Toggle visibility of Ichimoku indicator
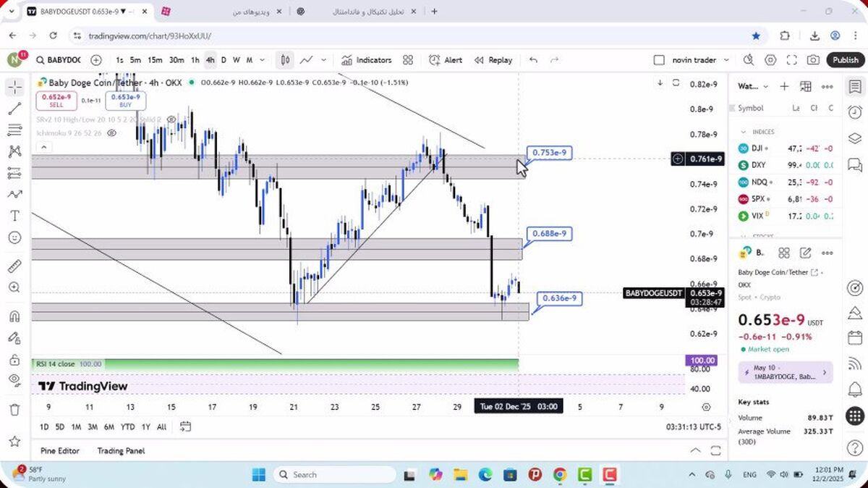868x488 pixels. click(112, 133)
